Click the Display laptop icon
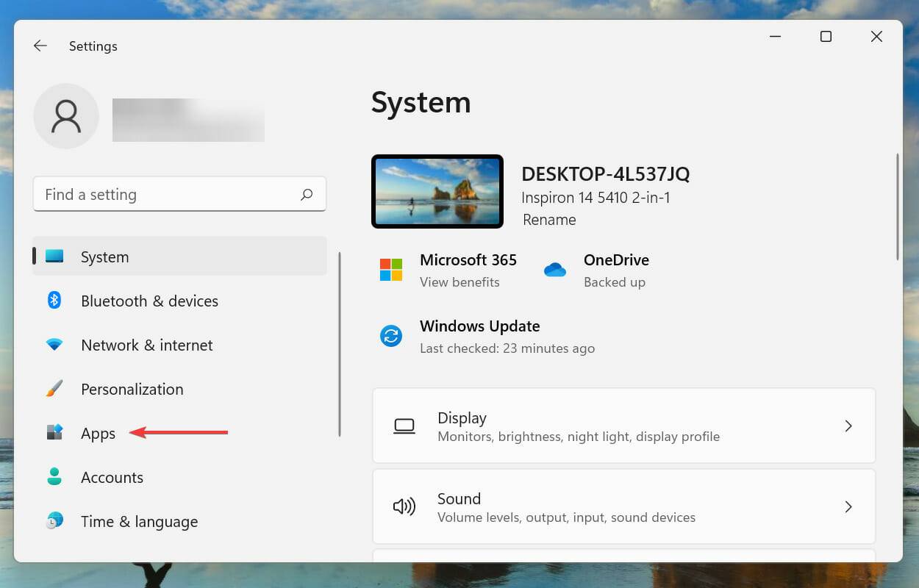Screen dimensions: 919x588 click(404, 426)
